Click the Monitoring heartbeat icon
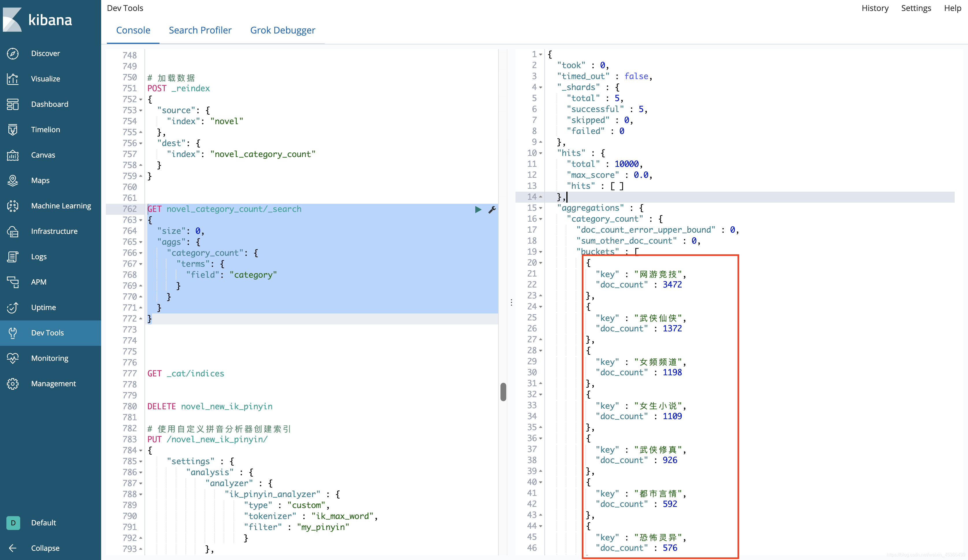This screenshot has width=968, height=560. [13, 358]
